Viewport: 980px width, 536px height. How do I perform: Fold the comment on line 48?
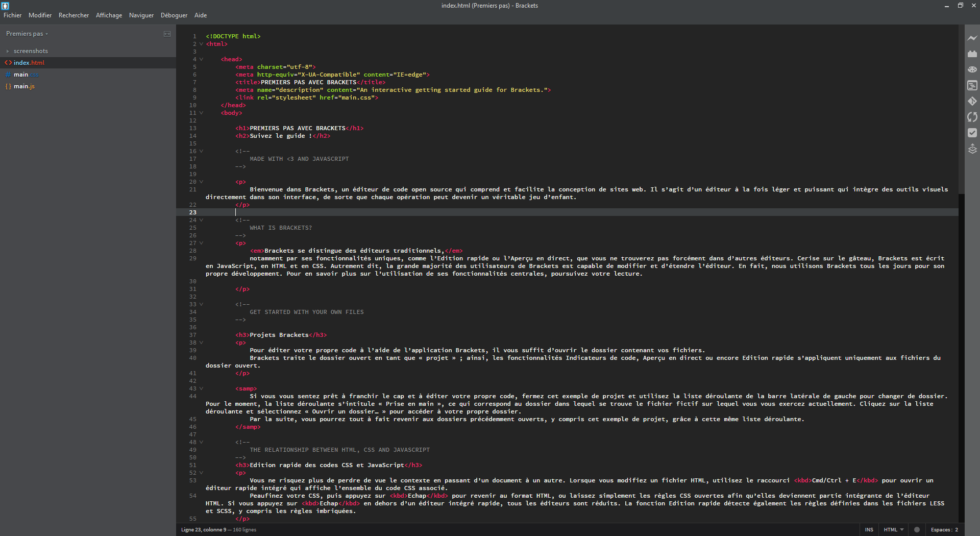point(201,442)
